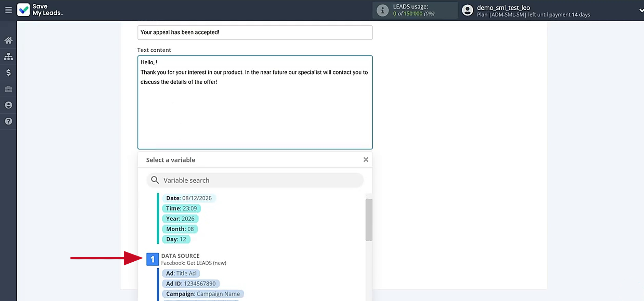Image resolution: width=644 pixels, height=301 pixels.
Task: Click the Variable search field
Action: [255, 180]
